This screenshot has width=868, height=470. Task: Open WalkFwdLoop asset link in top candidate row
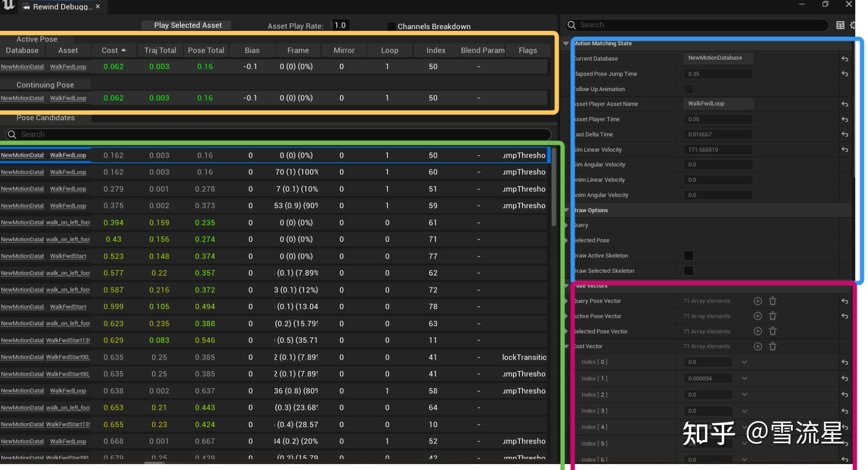click(68, 155)
